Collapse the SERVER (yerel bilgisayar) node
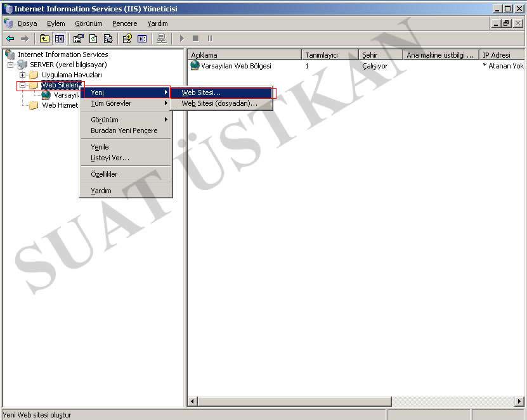The height and width of the screenshot is (420, 527). point(10,65)
